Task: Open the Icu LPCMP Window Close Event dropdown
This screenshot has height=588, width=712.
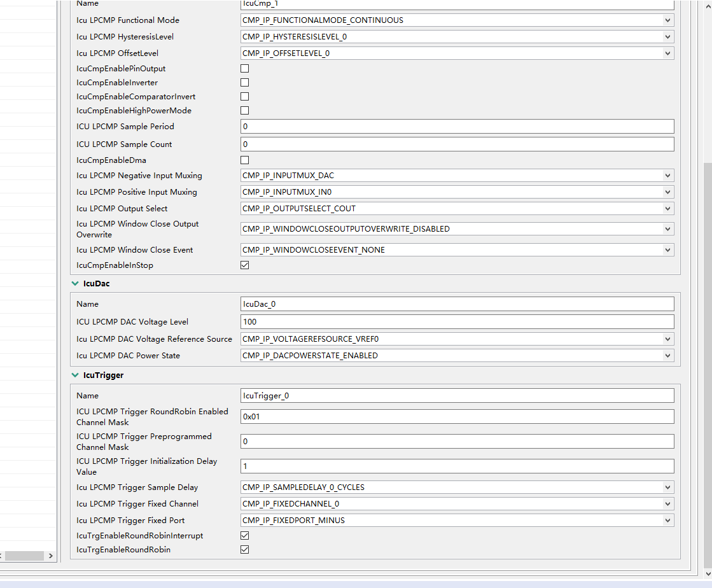Action: [667, 249]
